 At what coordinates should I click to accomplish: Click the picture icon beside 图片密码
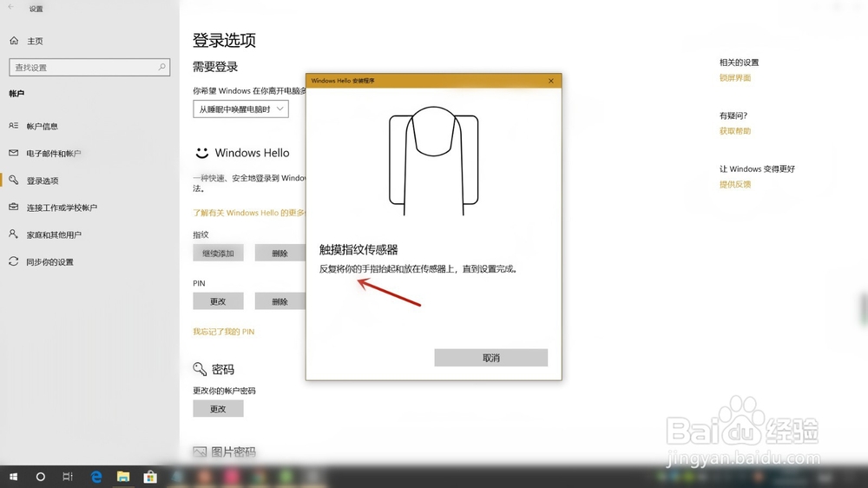tap(200, 452)
